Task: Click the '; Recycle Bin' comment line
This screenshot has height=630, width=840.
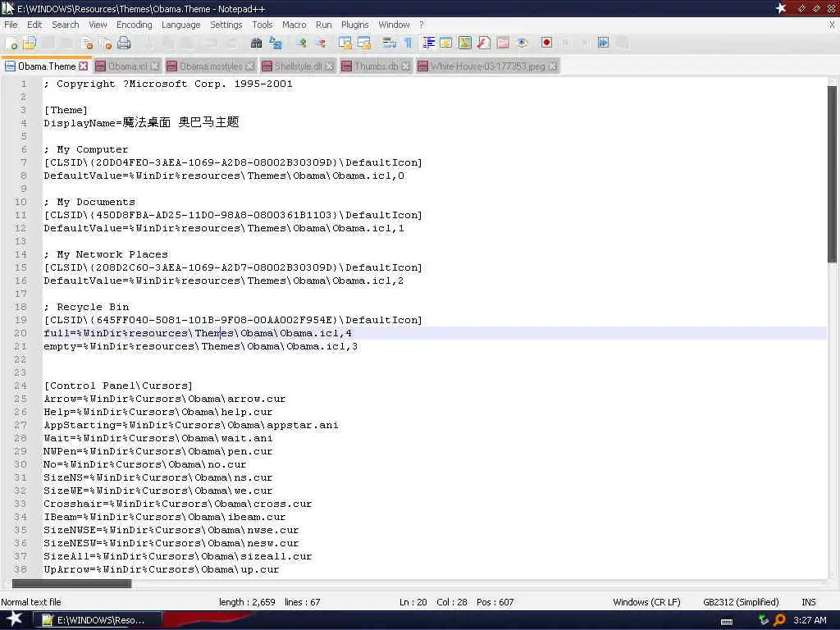Action: point(86,307)
